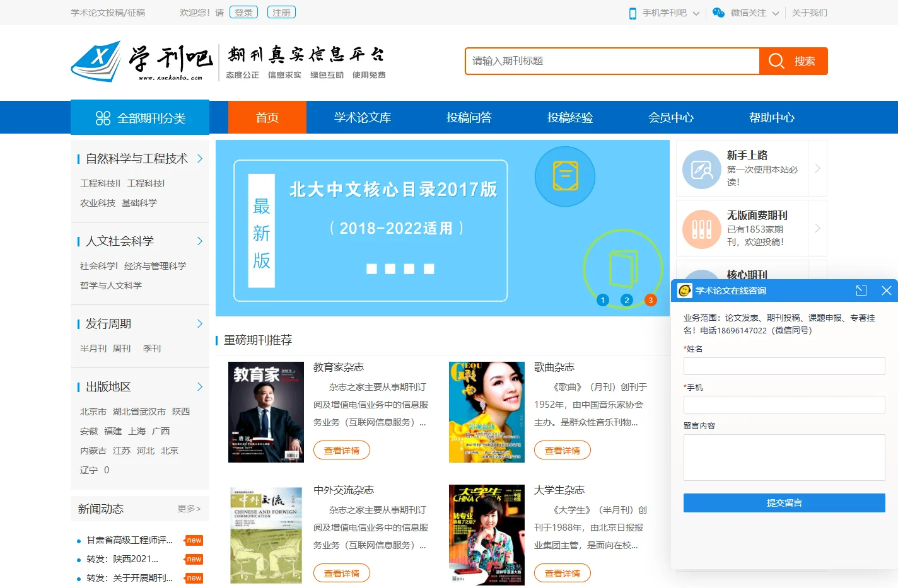The image size is (898, 588).
Task: Click the 无版面费期刊 orange round icon
Action: pyautogui.click(x=702, y=229)
